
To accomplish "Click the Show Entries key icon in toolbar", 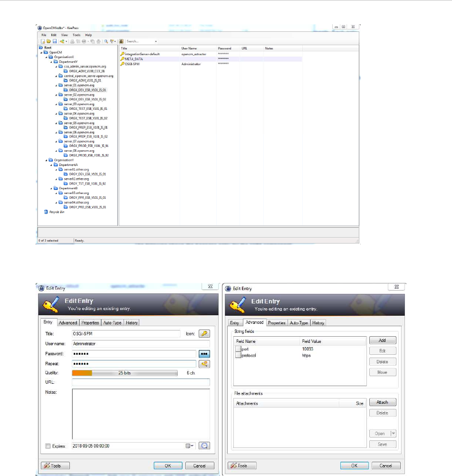I will [x=112, y=41].
